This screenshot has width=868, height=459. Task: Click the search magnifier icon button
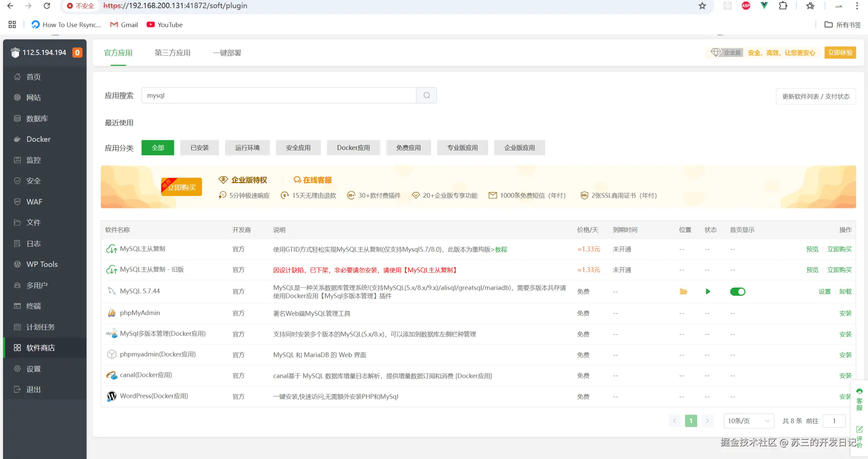tap(426, 95)
